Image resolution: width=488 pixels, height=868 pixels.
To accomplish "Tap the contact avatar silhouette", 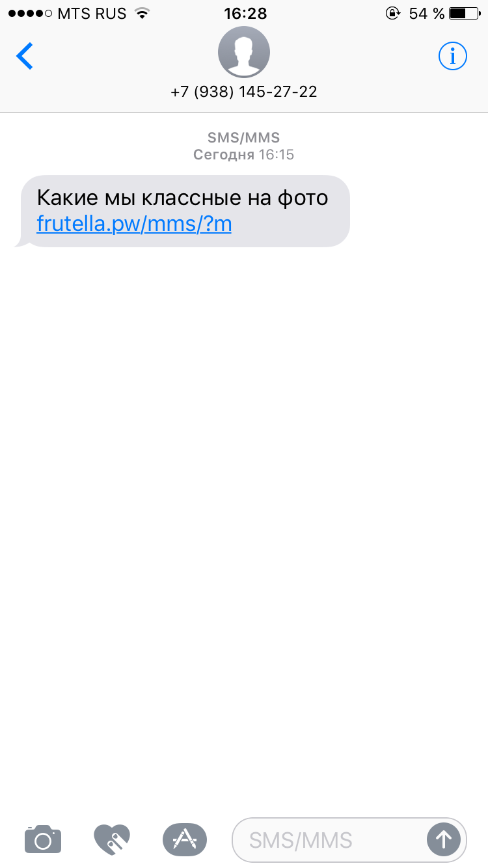I will pyautogui.click(x=244, y=53).
